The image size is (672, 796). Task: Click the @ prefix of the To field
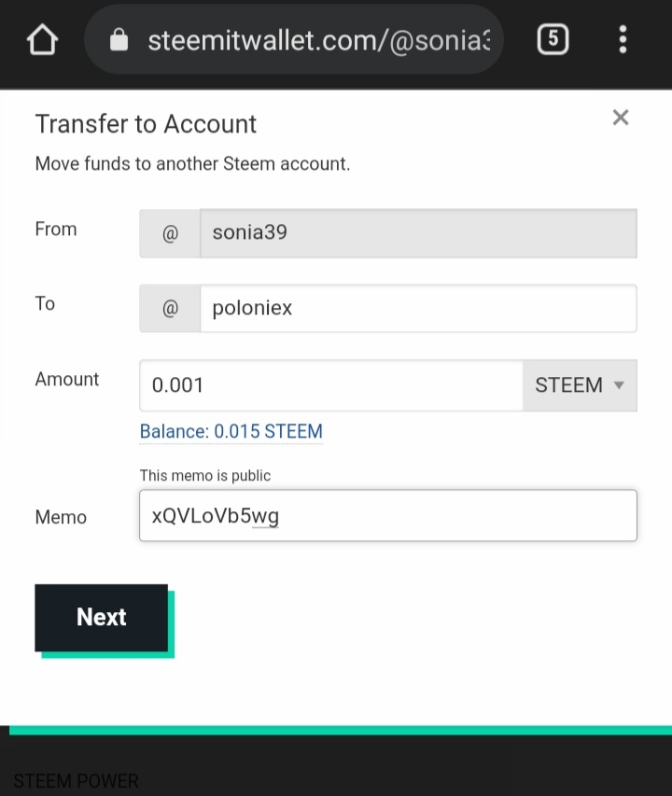(x=170, y=308)
